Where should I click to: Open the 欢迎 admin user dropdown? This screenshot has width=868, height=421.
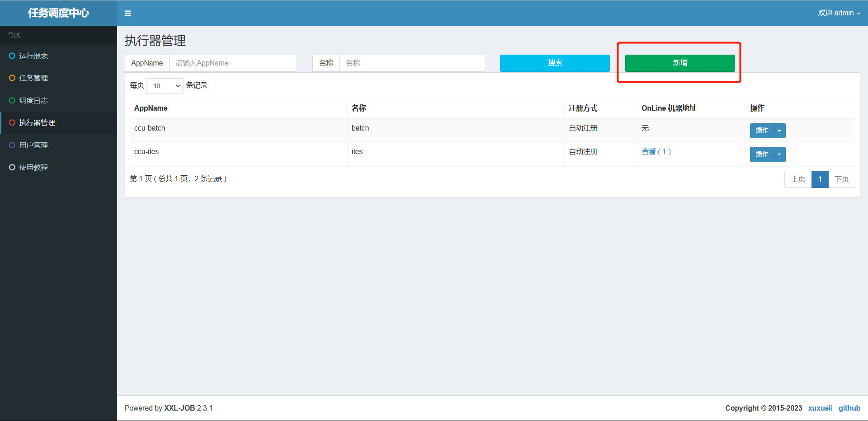(x=839, y=13)
